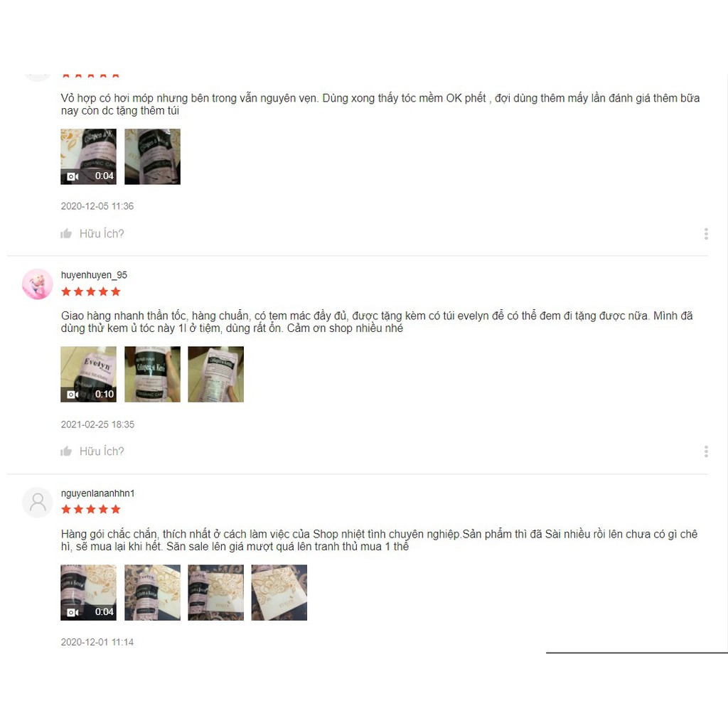Open third photo in nguyenlananhhn1 review
The image size is (728, 728).
click(x=216, y=592)
